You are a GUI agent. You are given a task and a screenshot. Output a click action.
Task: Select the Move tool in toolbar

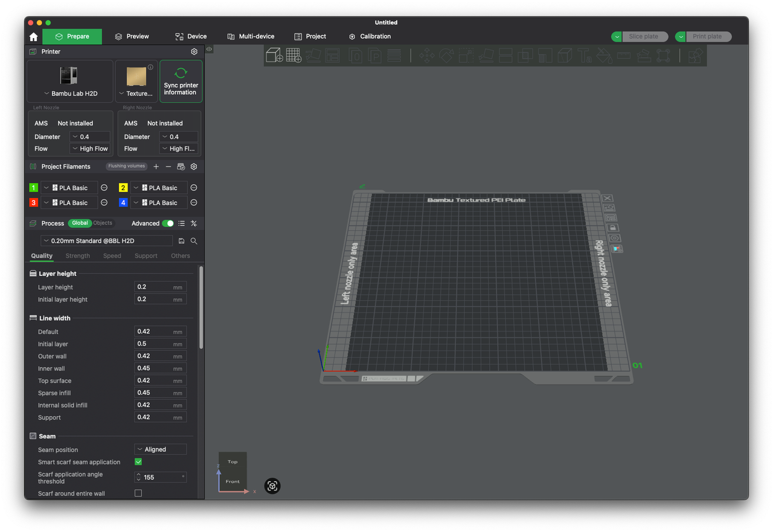tap(427, 56)
